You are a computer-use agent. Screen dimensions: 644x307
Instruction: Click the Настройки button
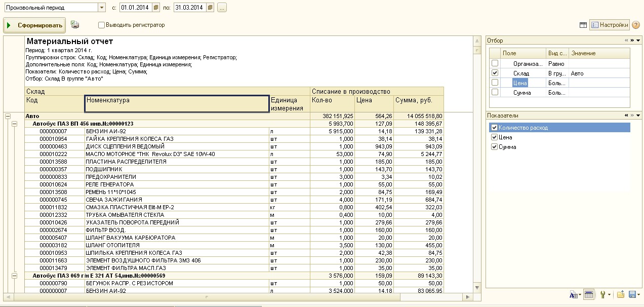[610, 25]
